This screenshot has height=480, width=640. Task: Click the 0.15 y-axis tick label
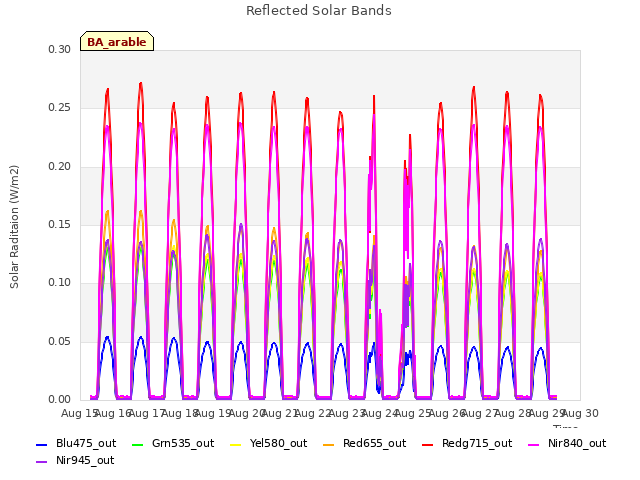60,224
